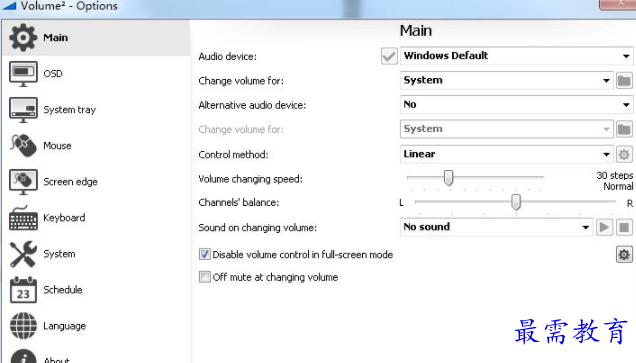Open the disabled alternative Change volume dropdown

coord(506,129)
